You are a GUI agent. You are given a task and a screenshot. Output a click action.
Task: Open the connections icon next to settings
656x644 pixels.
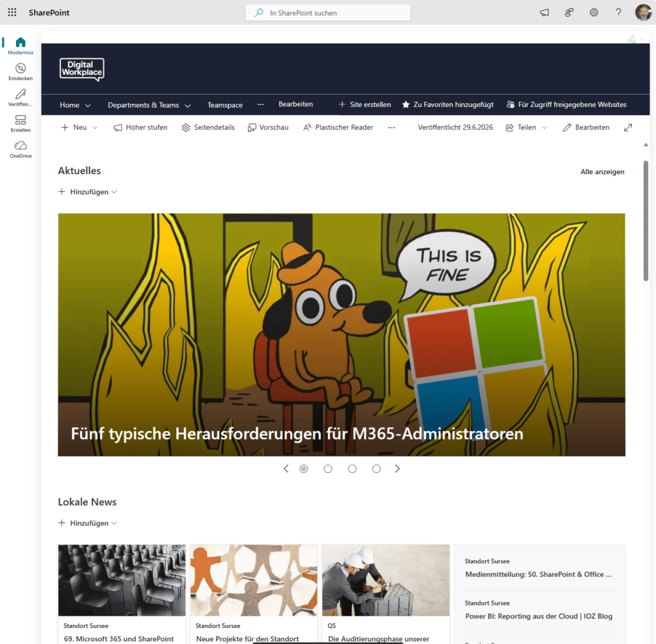point(569,13)
